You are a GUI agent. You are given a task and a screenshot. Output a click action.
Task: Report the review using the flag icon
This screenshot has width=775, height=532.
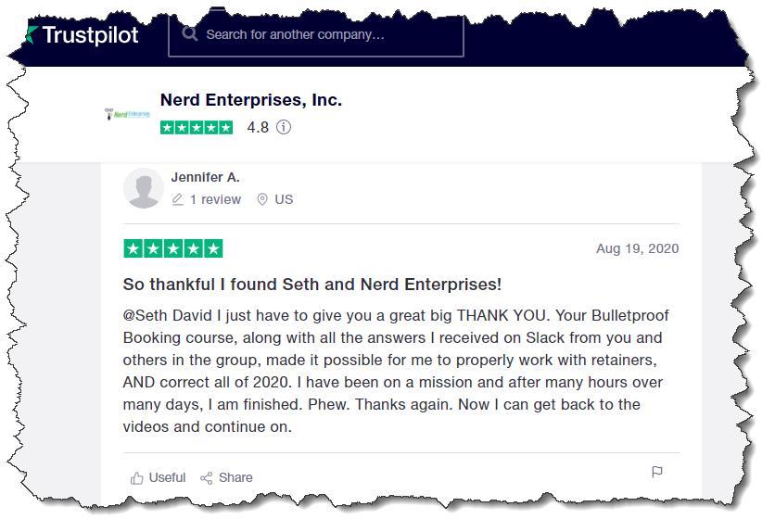click(657, 473)
